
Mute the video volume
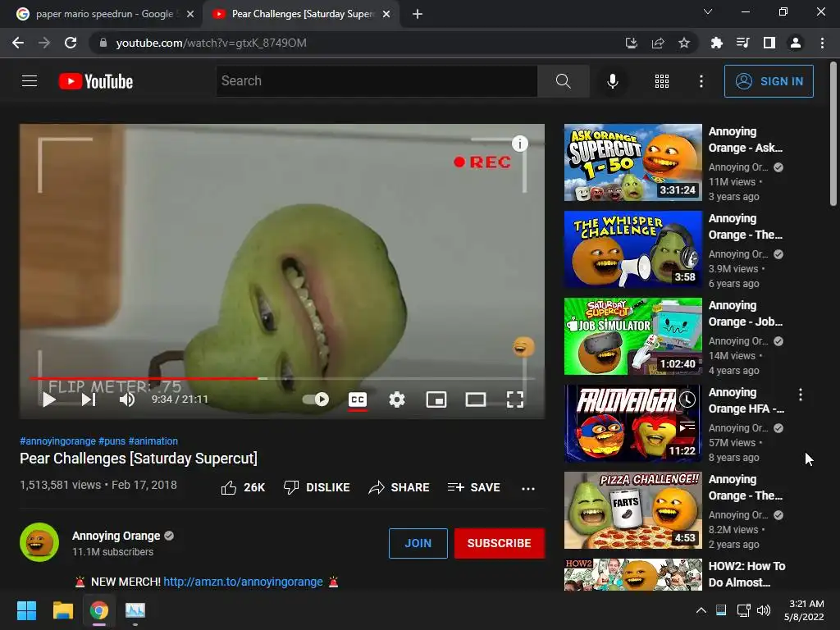click(x=127, y=399)
